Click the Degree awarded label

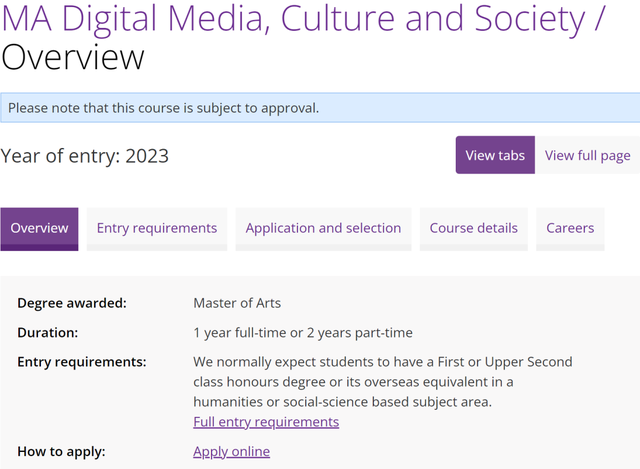click(72, 303)
